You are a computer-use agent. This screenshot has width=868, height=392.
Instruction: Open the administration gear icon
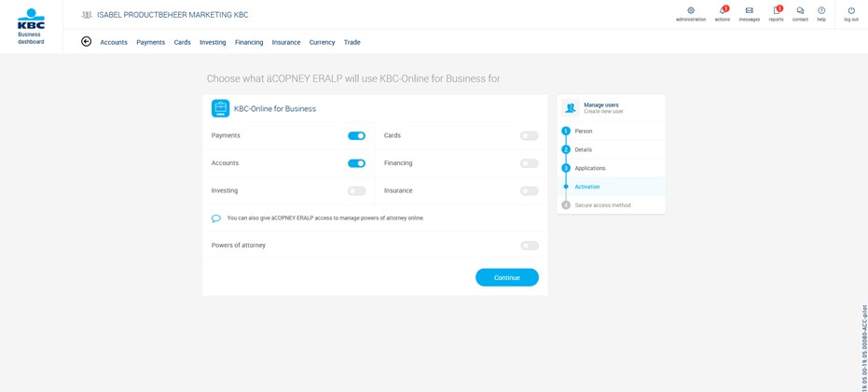click(x=690, y=10)
